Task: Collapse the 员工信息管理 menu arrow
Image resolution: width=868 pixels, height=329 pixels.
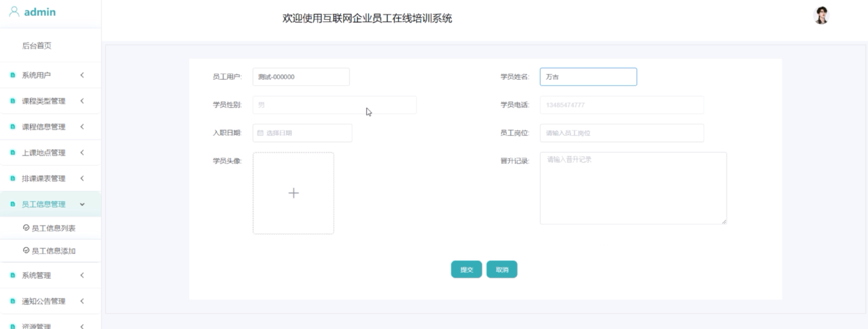Action: 82,204
